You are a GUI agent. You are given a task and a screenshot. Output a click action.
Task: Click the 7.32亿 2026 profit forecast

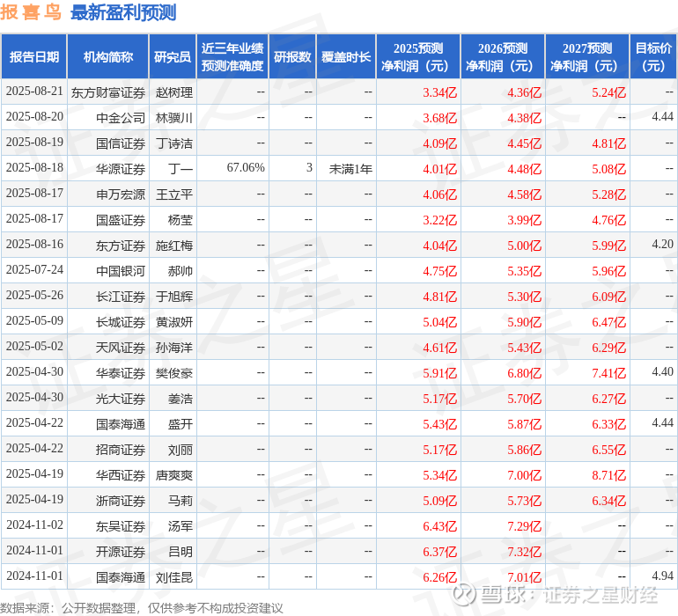click(x=525, y=552)
